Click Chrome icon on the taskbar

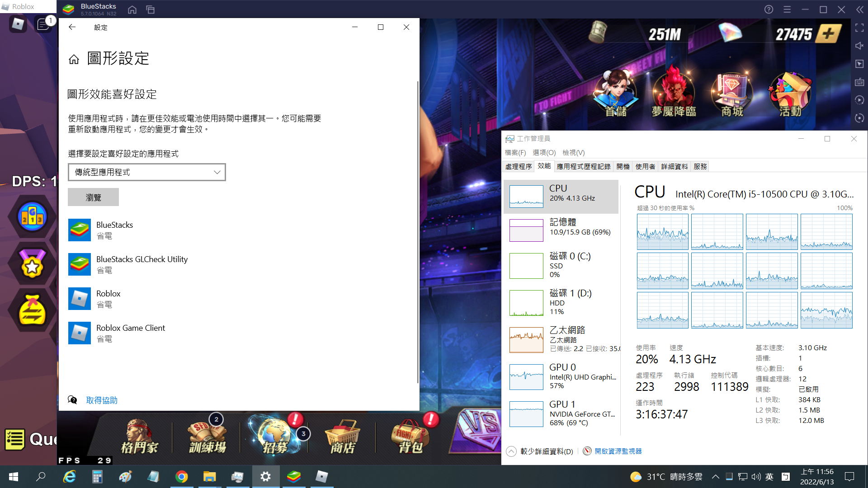click(181, 477)
